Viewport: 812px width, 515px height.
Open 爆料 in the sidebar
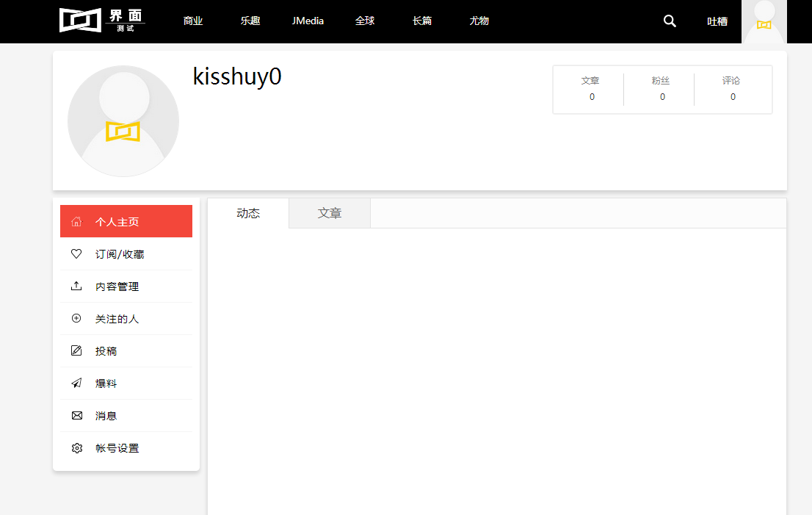(x=126, y=383)
